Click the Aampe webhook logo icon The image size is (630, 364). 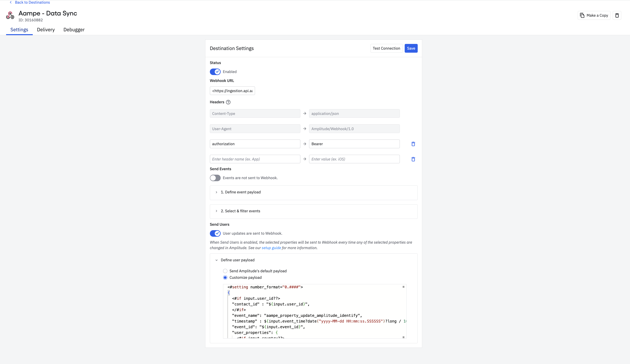coord(10,15)
